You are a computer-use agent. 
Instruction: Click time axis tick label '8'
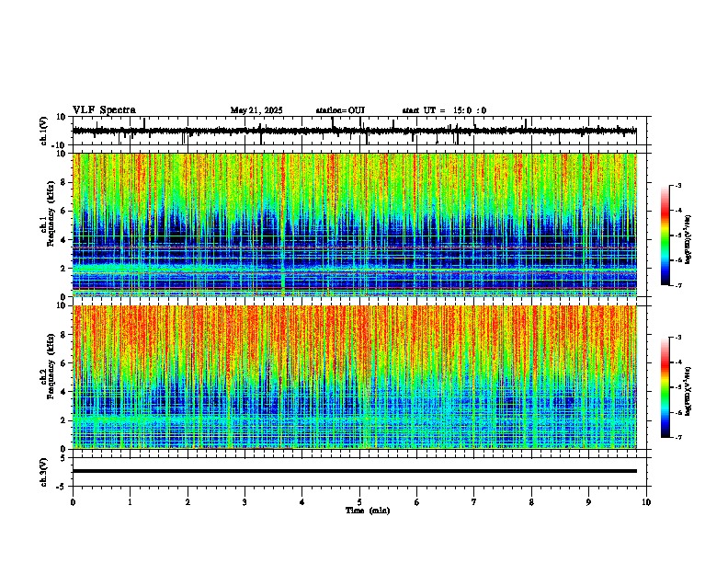click(x=531, y=502)
